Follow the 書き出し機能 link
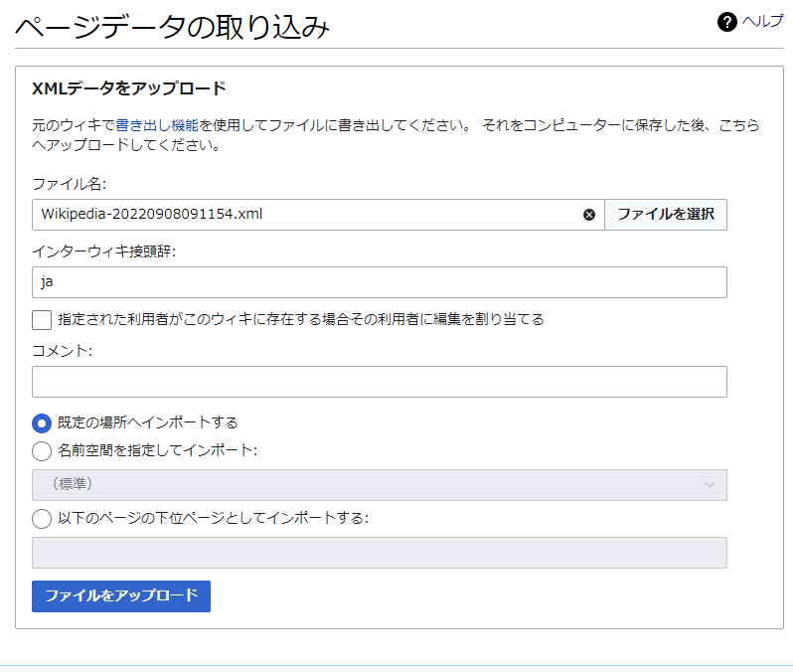793x672 pixels. click(x=156, y=125)
